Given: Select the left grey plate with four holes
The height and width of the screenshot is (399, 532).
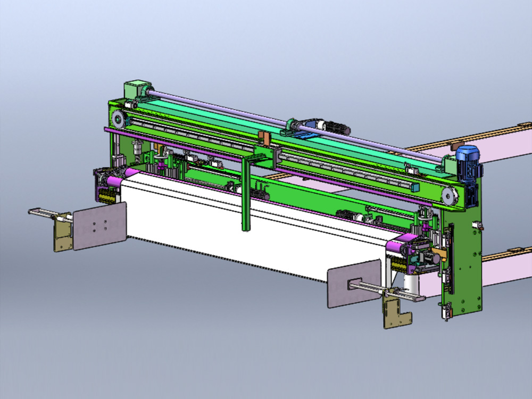Looking at the screenshot, I should [99, 226].
